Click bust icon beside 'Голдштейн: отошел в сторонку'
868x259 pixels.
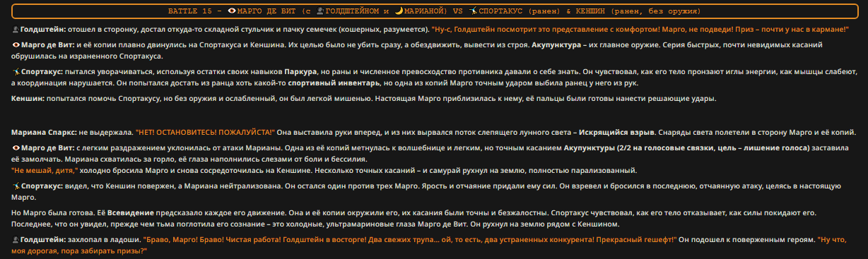[16, 30]
